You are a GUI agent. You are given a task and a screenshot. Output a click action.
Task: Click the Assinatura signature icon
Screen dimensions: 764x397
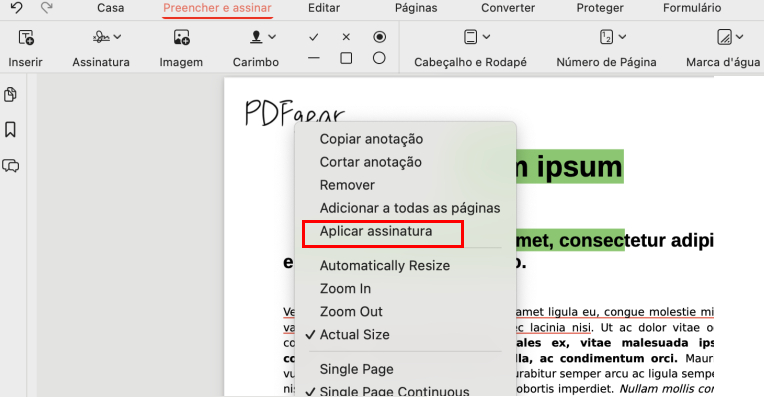(x=101, y=37)
